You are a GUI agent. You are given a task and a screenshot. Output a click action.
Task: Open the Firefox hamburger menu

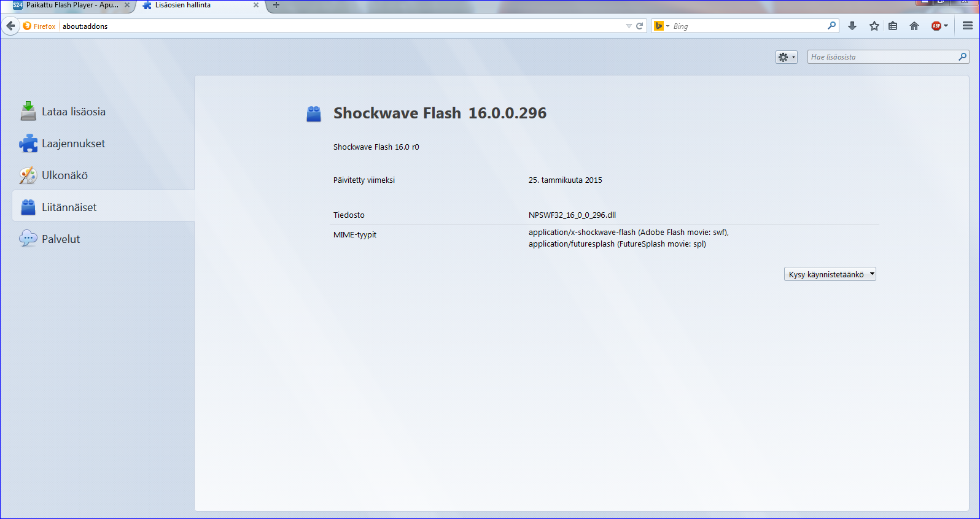[968, 26]
